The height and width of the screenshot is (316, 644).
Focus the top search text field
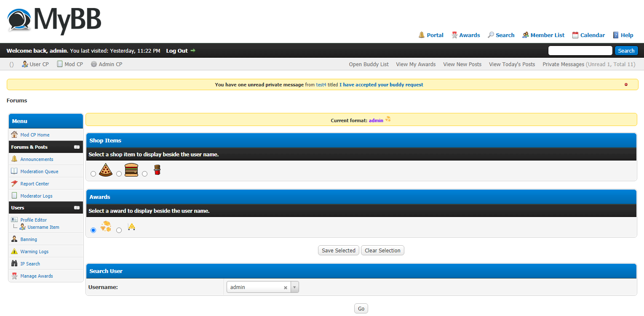pos(580,51)
